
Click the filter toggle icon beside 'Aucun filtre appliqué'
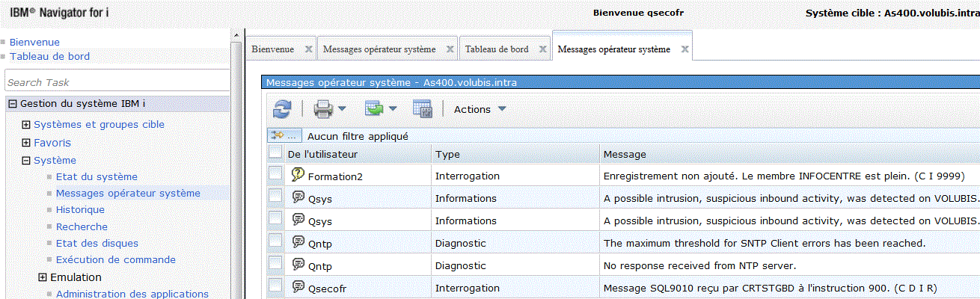284,136
